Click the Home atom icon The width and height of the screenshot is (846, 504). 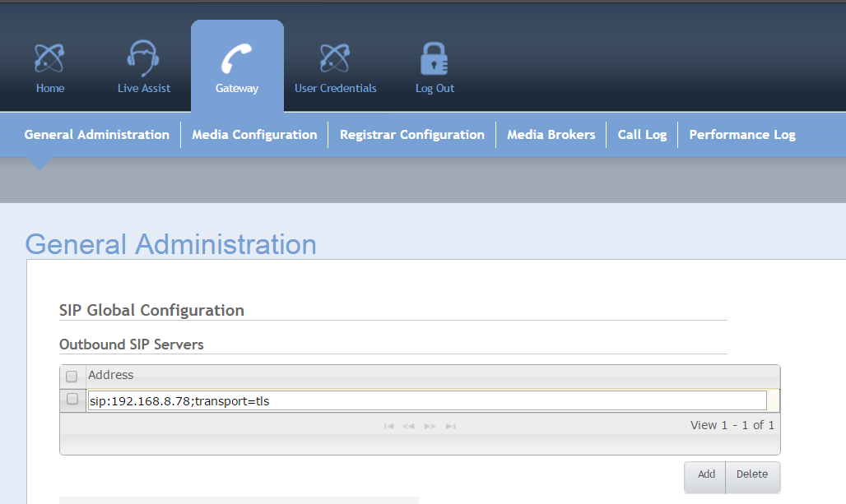pos(49,58)
